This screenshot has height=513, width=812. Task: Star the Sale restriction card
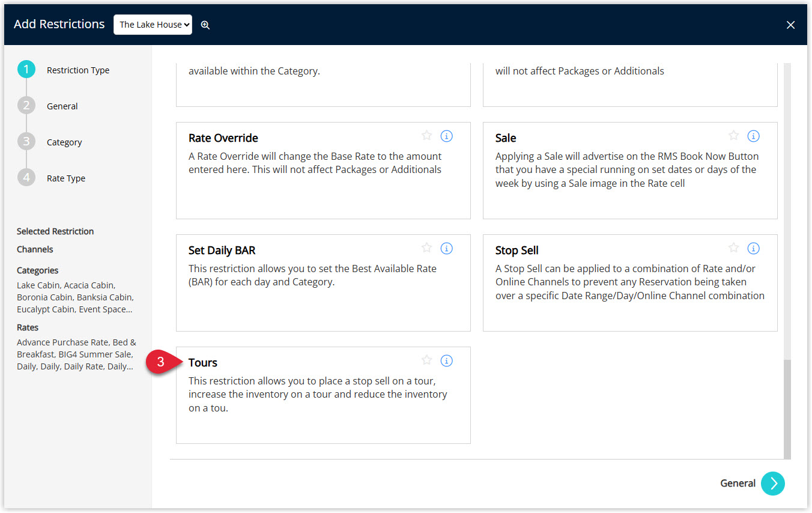click(733, 136)
